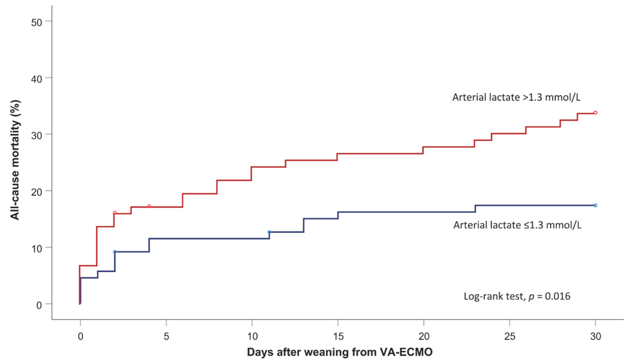Click the x-axis tick label 20
The image size is (632, 364).
point(424,337)
